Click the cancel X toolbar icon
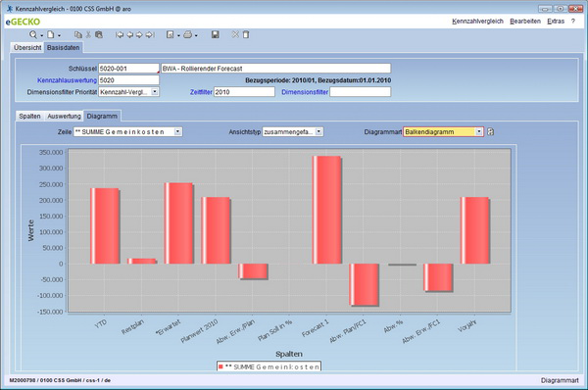Viewport: 588px width, 390px height. 235,34
